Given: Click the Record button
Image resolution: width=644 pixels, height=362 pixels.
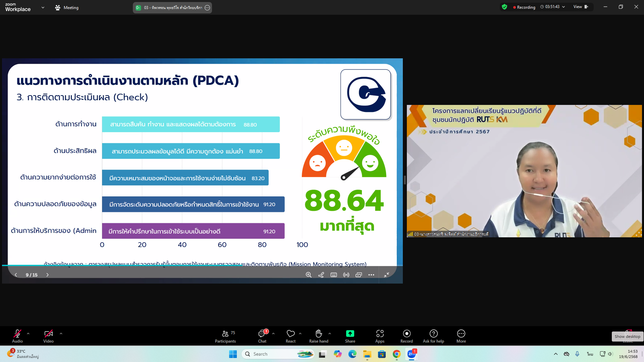Looking at the screenshot, I should [407, 336].
